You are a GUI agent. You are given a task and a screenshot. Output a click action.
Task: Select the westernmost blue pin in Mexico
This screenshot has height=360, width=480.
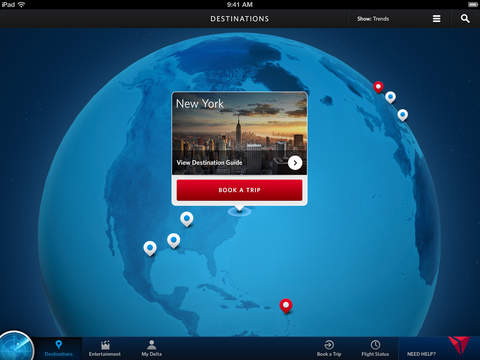click(x=150, y=248)
